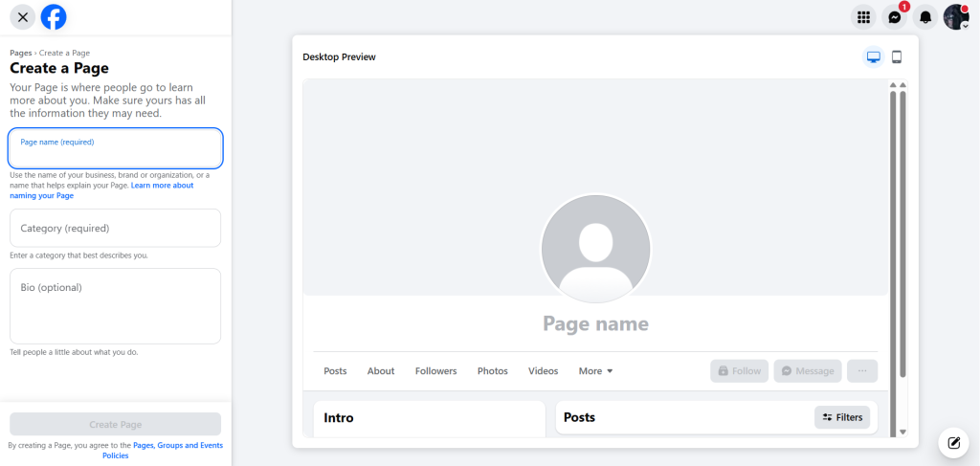Viewport: 980px width, 466px height.
Task: Select the Followers tab in preview
Action: point(435,371)
